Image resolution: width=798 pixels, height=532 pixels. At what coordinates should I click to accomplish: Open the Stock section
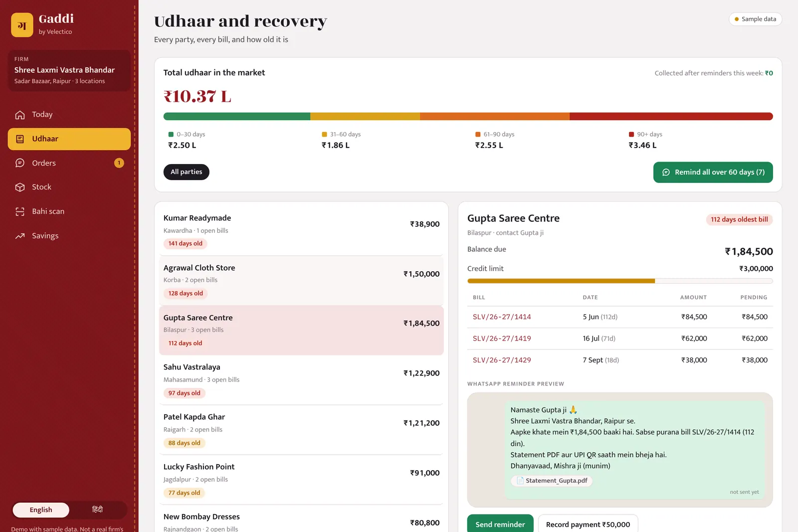click(x=69, y=187)
